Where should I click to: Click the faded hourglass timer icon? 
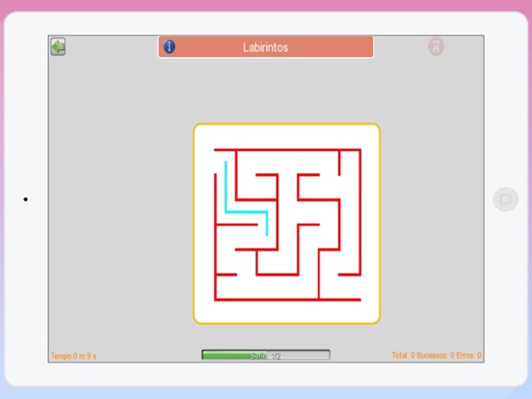[436, 46]
